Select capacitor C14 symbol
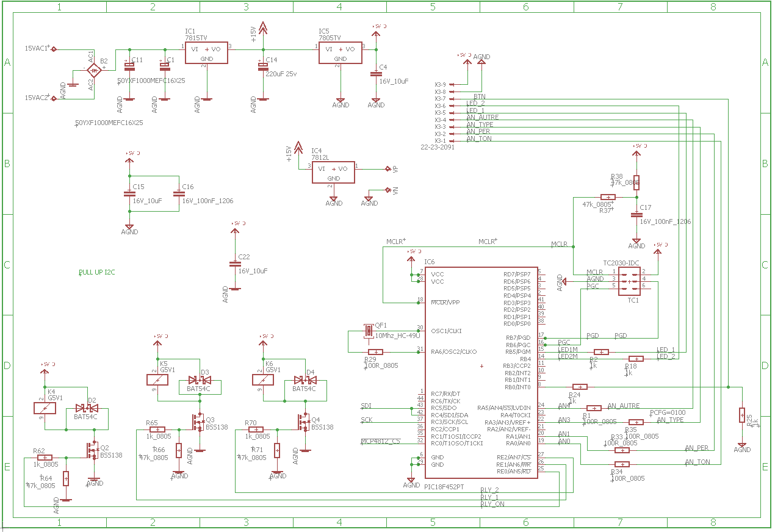The height and width of the screenshot is (532, 775). click(263, 66)
